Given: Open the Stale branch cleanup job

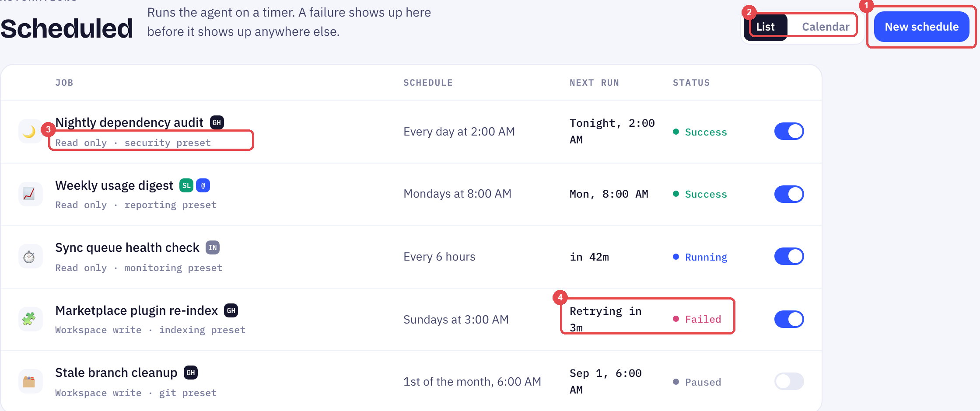Looking at the screenshot, I should 116,373.
